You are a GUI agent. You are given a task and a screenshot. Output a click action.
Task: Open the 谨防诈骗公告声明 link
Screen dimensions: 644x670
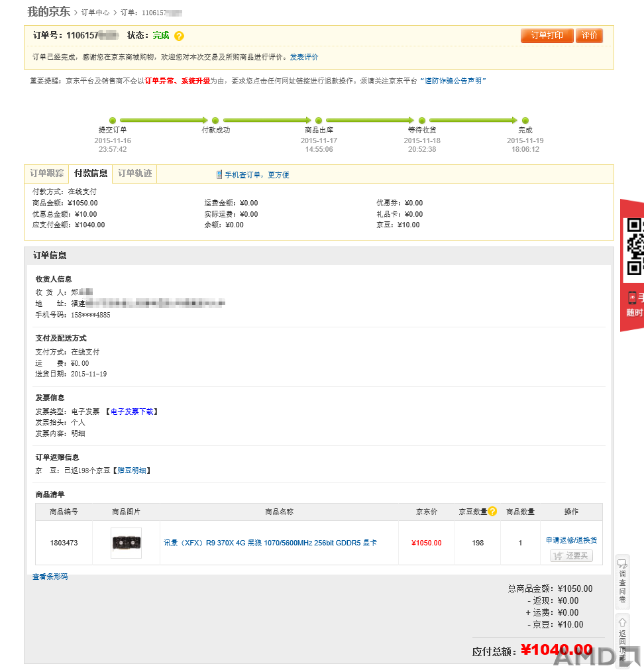tap(453, 82)
